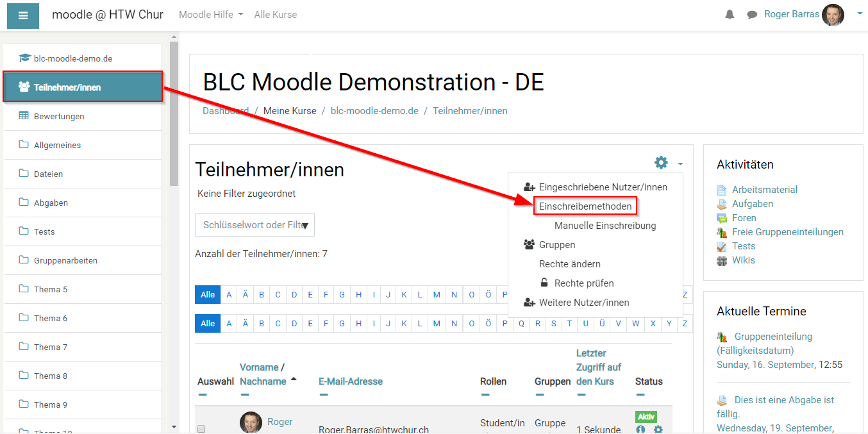Open the Abgaben section in sidebar
This screenshot has height=434, width=868.
tap(83, 203)
